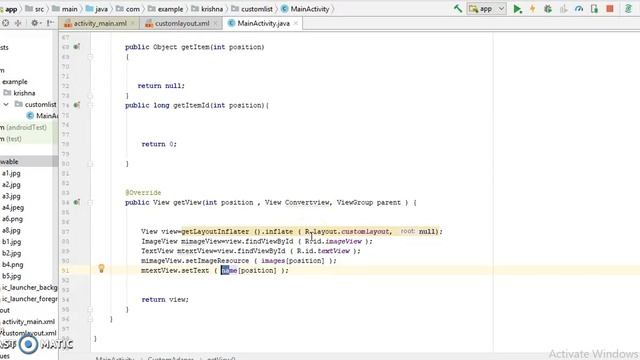Click the collapse all icon in project panel
Image resolution: width=640 pixels, height=360 pixels.
tap(18, 23)
